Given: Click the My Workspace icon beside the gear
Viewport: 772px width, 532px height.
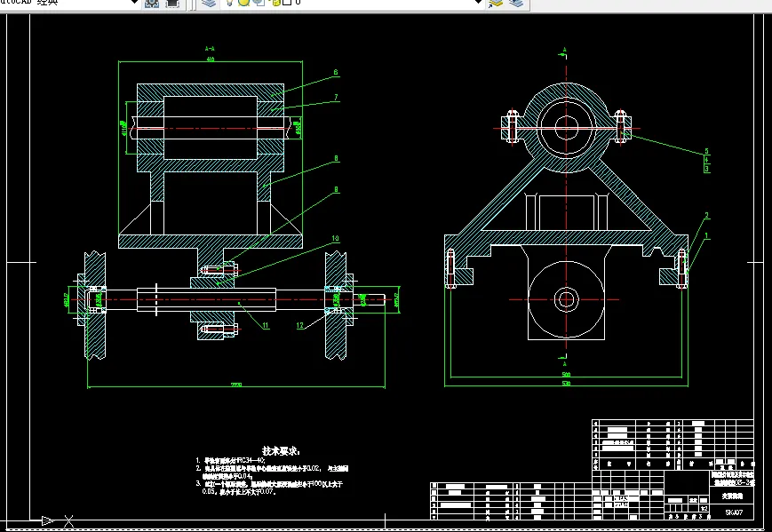Looking at the screenshot, I should click(x=172, y=4).
